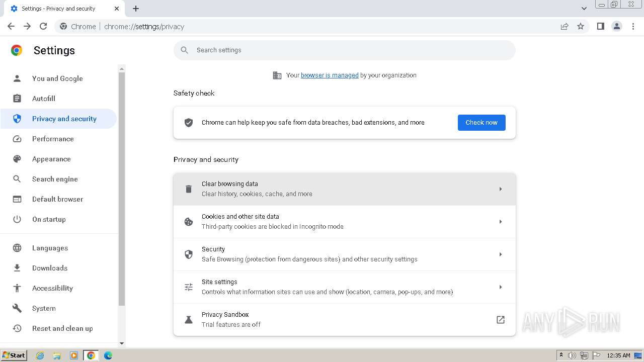Open the profile avatar menu
This screenshot has height=362, width=644.
[617, 26]
